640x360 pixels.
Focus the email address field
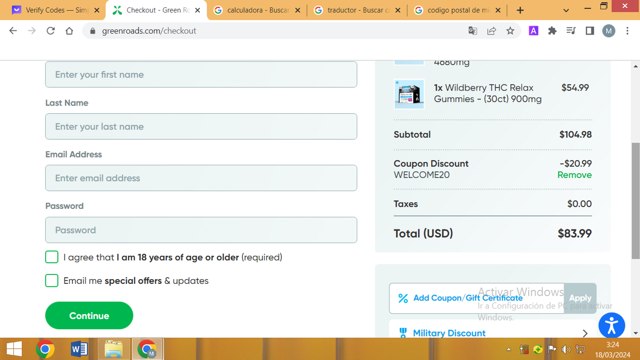[201, 178]
